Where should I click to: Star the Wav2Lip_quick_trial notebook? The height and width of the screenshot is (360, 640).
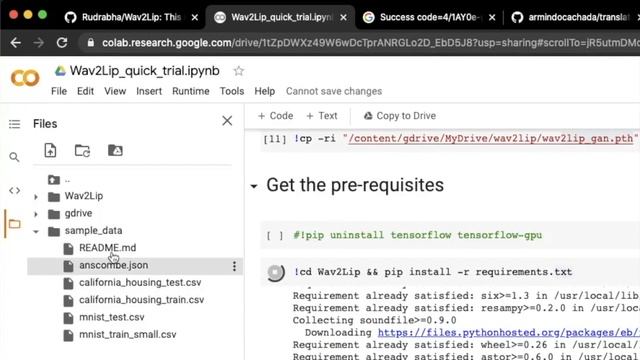(x=239, y=71)
